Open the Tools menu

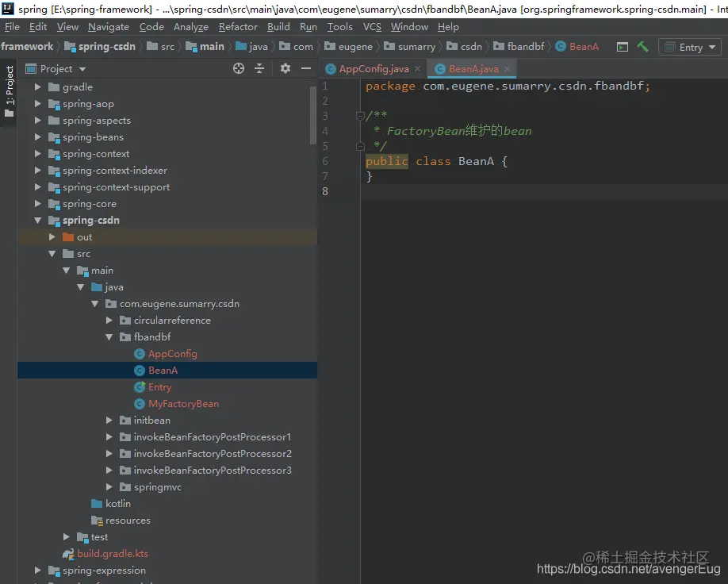(340, 27)
